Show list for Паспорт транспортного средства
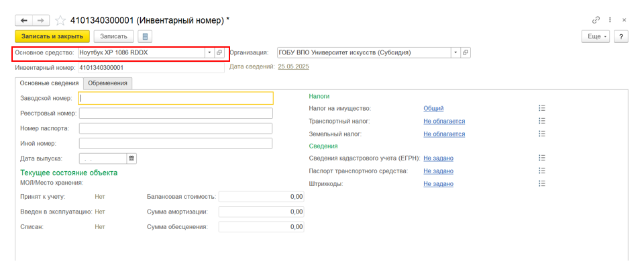Image resolution: width=644 pixels, height=274 pixels. pos(542,171)
